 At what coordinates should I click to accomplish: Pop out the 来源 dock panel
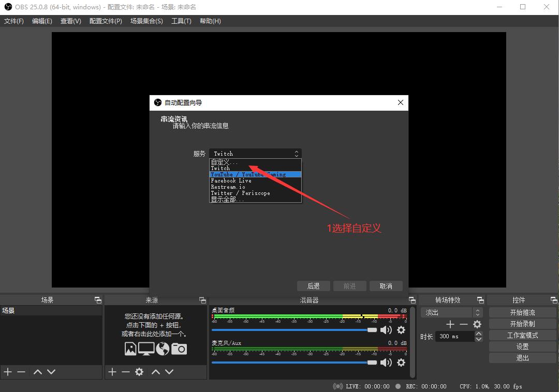pos(202,300)
